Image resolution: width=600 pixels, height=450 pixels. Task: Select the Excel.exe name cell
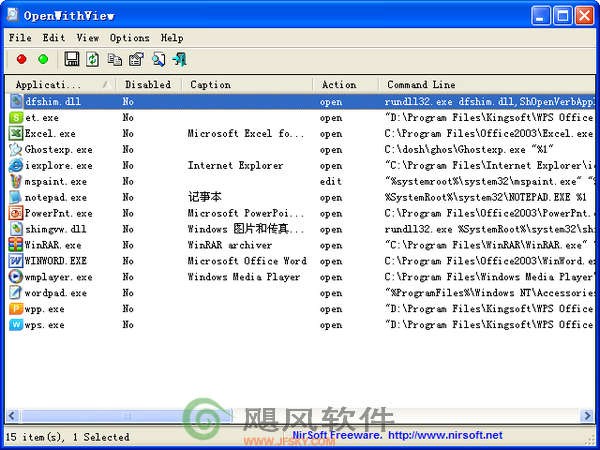click(x=50, y=134)
